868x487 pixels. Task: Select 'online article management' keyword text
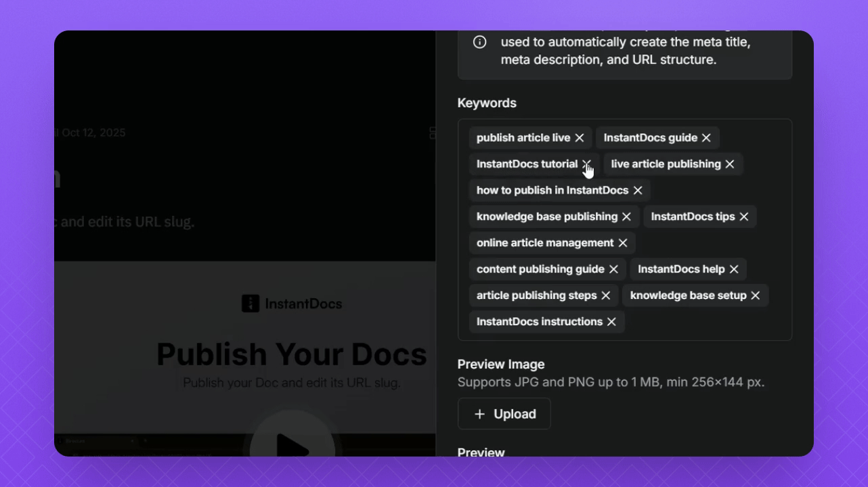click(545, 243)
